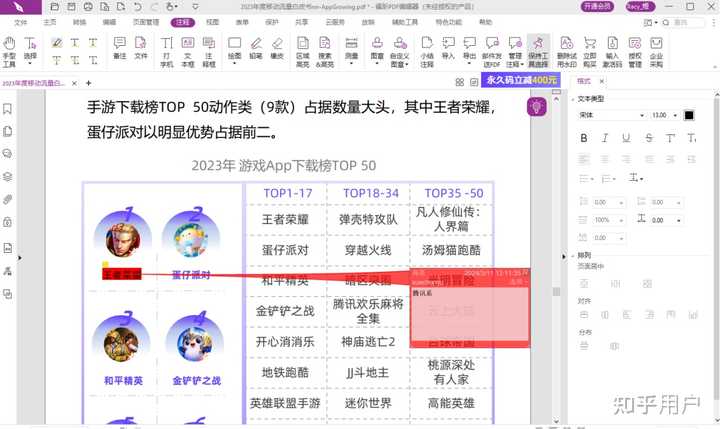The image size is (720, 429).
Task: Open Comments panel in left sidebar
Action: point(7,154)
